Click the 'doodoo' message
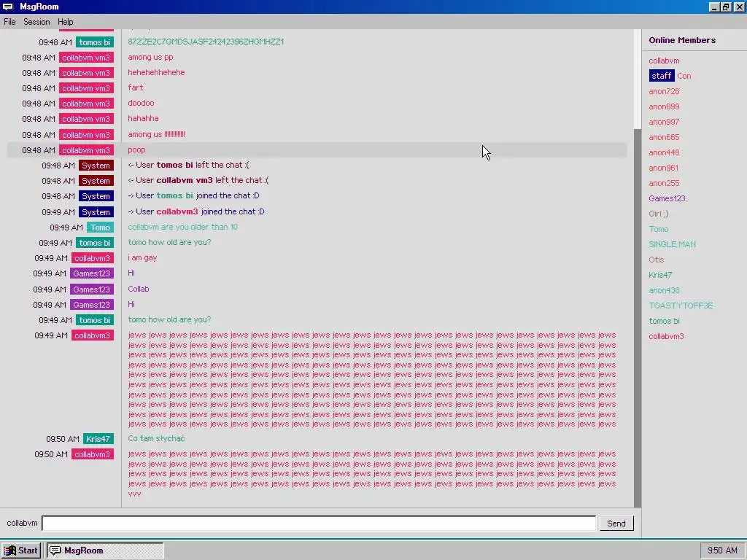The image size is (747, 560). (141, 103)
